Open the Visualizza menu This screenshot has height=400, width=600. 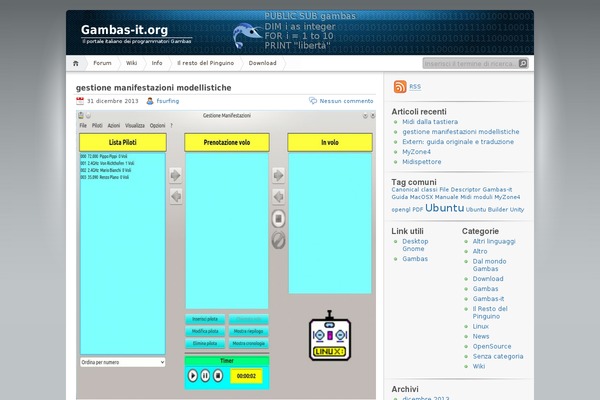pos(135,126)
